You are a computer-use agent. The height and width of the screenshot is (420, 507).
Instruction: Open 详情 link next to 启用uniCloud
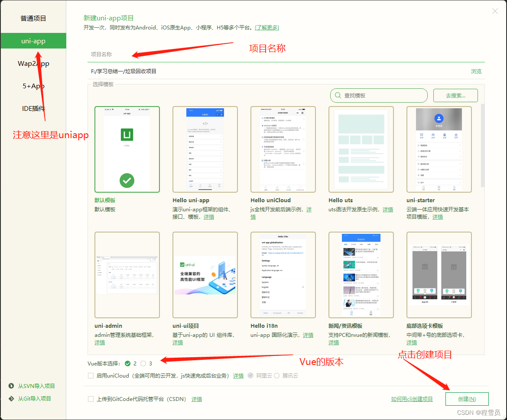[238, 376]
